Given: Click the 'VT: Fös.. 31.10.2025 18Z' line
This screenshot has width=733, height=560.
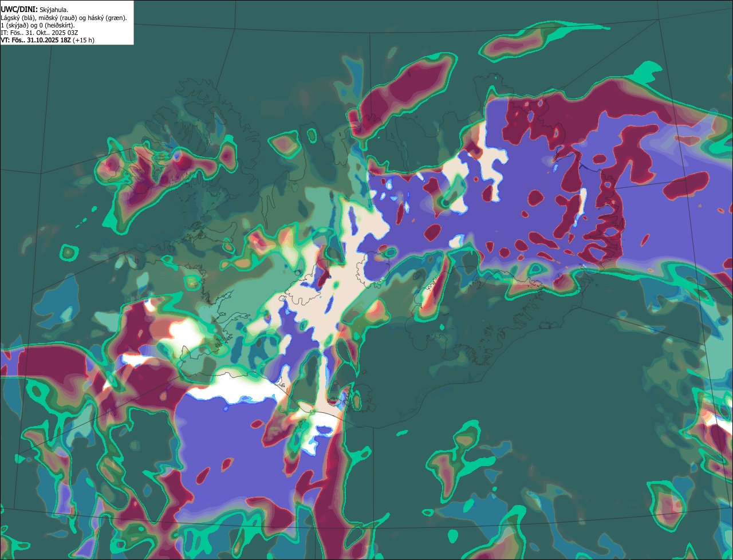Looking at the screenshot, I should pyautogui.click(x=48, y=40).
